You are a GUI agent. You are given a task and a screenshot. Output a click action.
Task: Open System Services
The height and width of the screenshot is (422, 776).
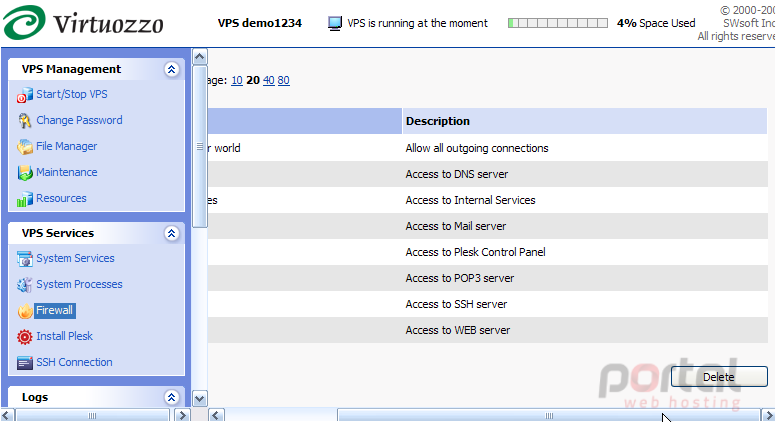[x=75, y=258]
